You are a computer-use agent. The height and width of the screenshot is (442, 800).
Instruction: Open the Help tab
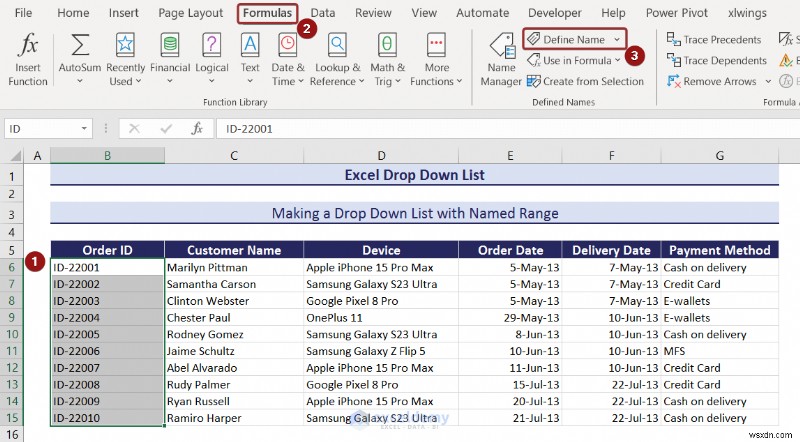pyautogui.click(x=613, y=13)
